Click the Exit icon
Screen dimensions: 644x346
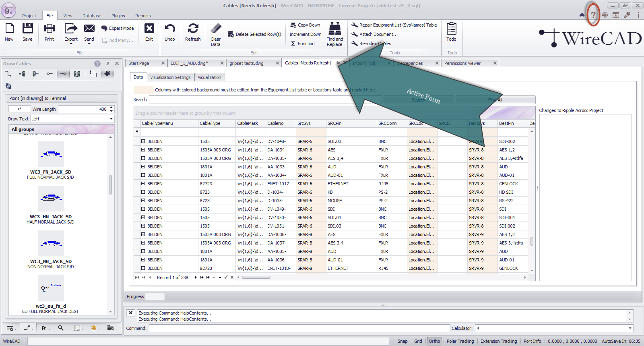[149, 28]
